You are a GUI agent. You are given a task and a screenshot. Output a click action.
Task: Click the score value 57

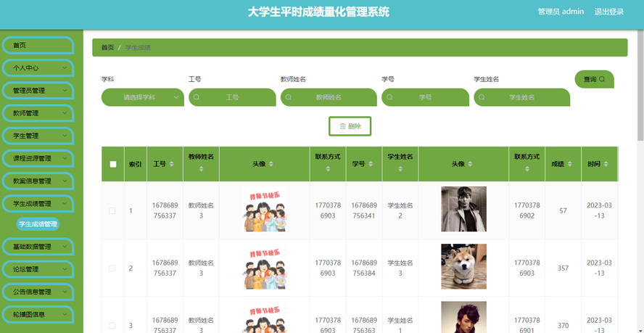(x=563, y=211)
